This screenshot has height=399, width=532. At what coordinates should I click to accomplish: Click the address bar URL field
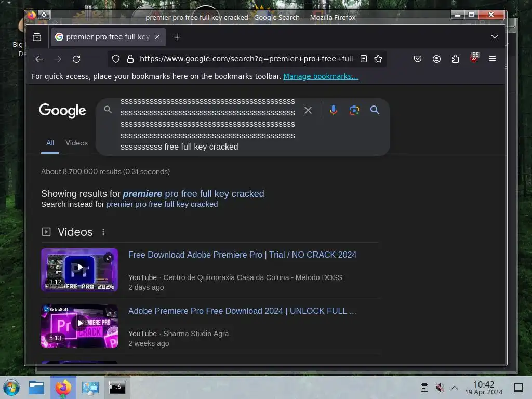(x=246, y=59)
